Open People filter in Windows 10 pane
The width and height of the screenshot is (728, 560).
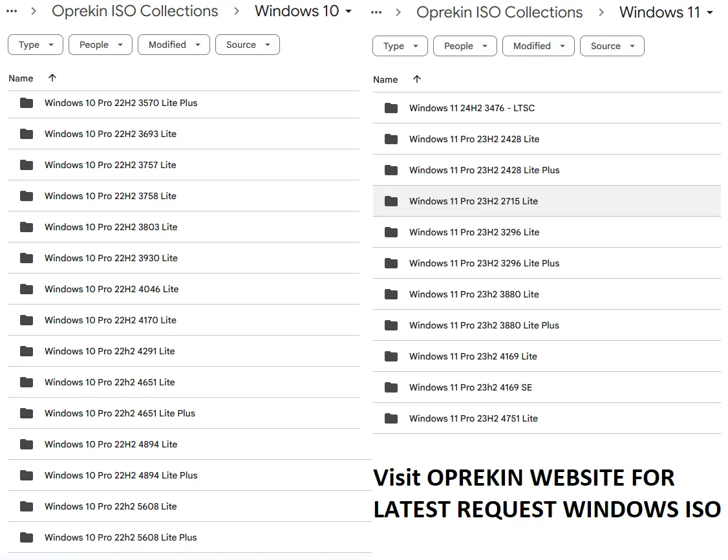(x=100, y=45)
